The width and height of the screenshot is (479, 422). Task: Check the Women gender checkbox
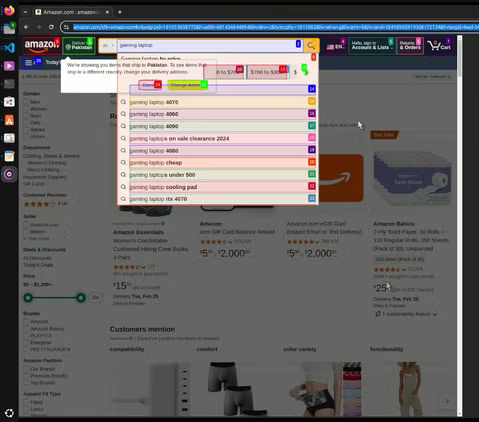point(26,109)
